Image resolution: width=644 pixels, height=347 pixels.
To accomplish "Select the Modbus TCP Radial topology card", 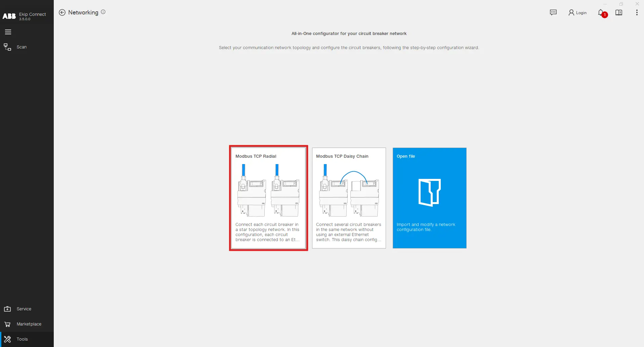I will click(268, 198).
